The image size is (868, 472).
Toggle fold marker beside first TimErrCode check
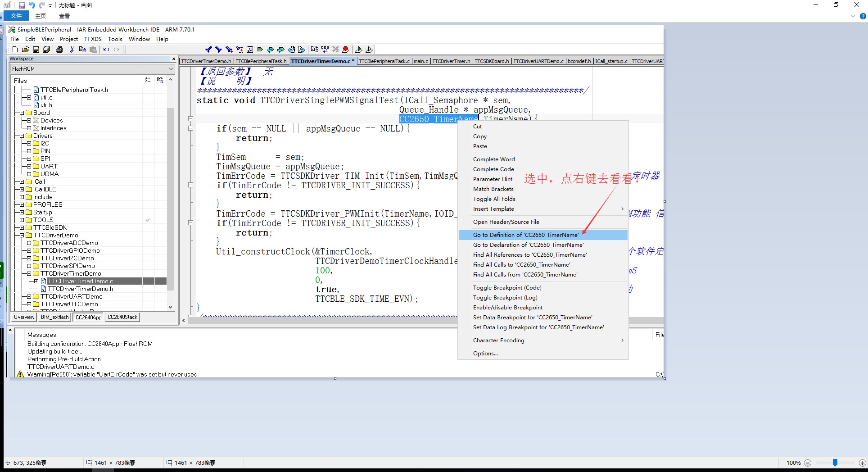click(x=190, y=185)
